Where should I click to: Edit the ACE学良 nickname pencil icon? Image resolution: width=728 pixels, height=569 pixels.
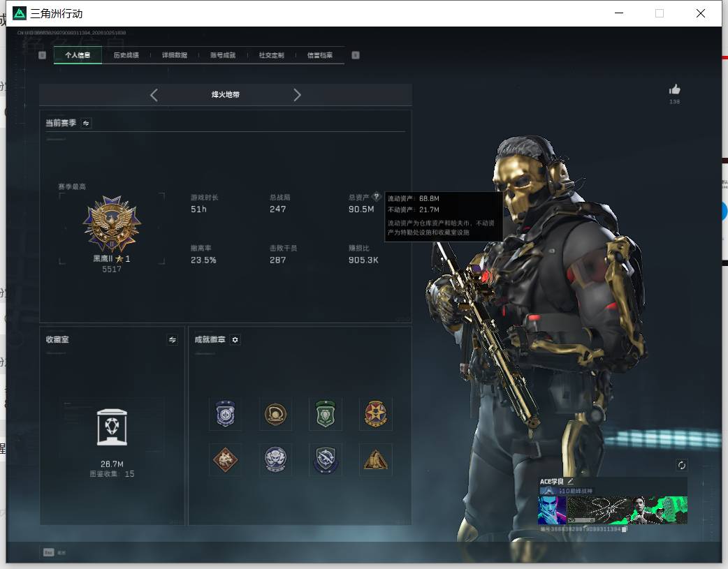pyautogui.click(x=570, y=481)
